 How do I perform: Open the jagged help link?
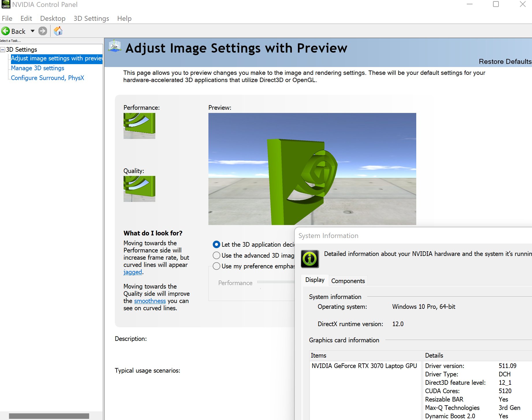(133, 272)
